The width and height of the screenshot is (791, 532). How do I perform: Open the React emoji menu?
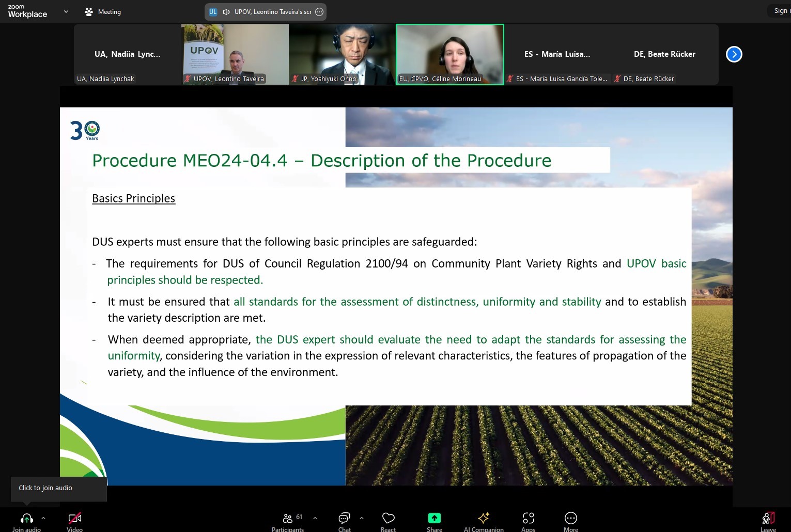388,521
